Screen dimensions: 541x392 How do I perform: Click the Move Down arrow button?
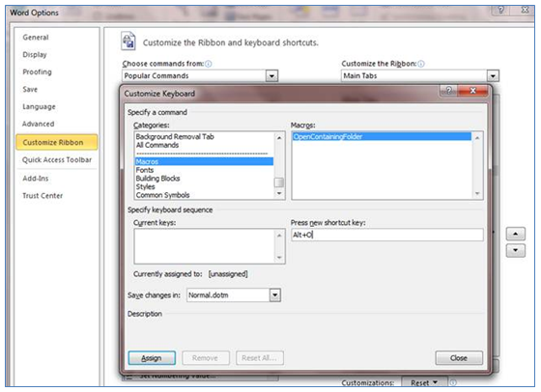coord(516,250)
